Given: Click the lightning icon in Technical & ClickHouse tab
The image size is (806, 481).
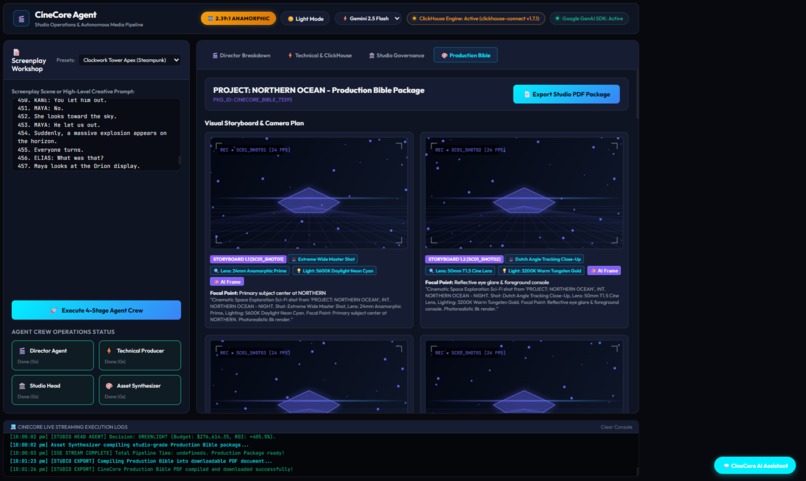Looking at the screenshot, I should pos(290,56).
